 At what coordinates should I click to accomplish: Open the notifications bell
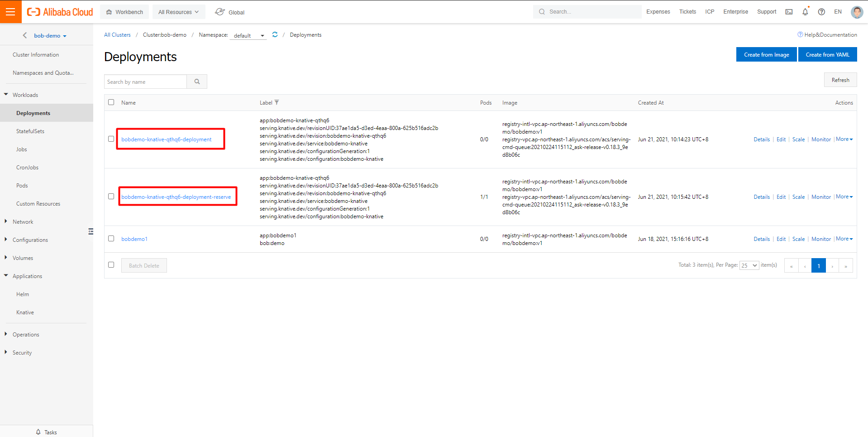click(x=805, y=12)
